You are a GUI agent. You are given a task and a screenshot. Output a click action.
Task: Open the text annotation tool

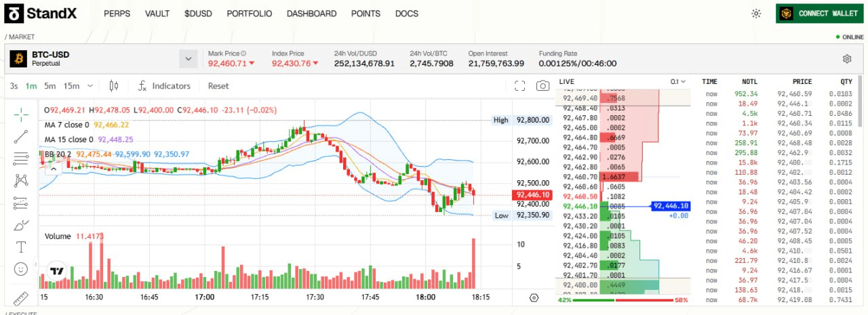pyautogui.click(x=21, y=247)
